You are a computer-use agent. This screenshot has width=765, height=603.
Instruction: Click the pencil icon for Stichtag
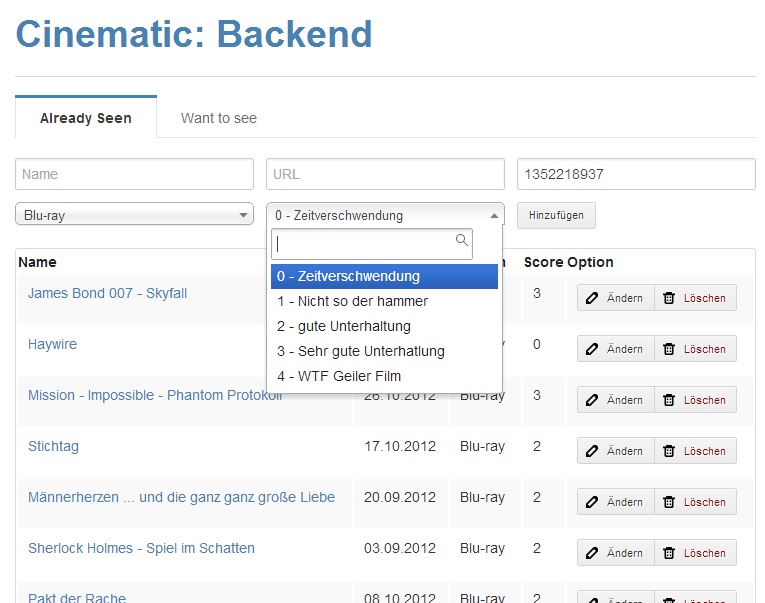tap(592, 451)
